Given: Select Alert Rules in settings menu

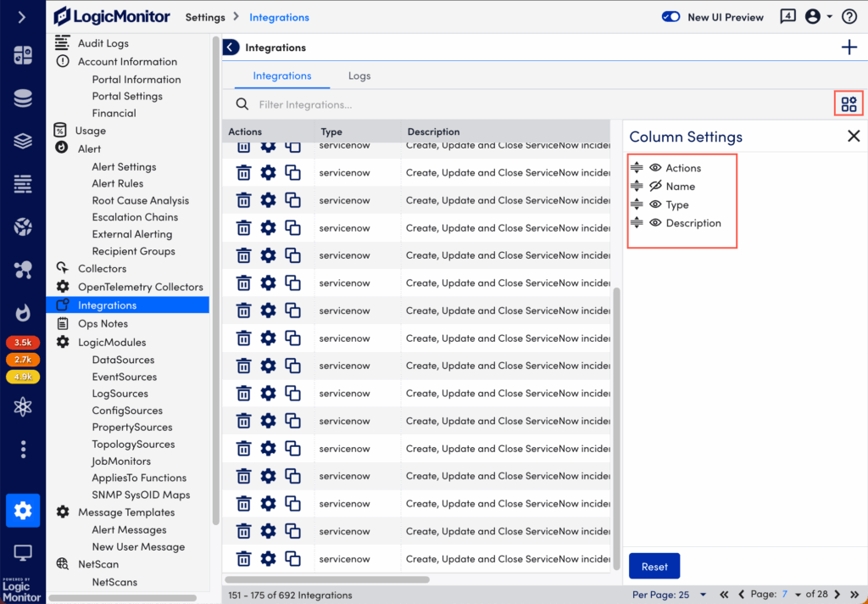Looking at the screenshot, I should point(118,183).
